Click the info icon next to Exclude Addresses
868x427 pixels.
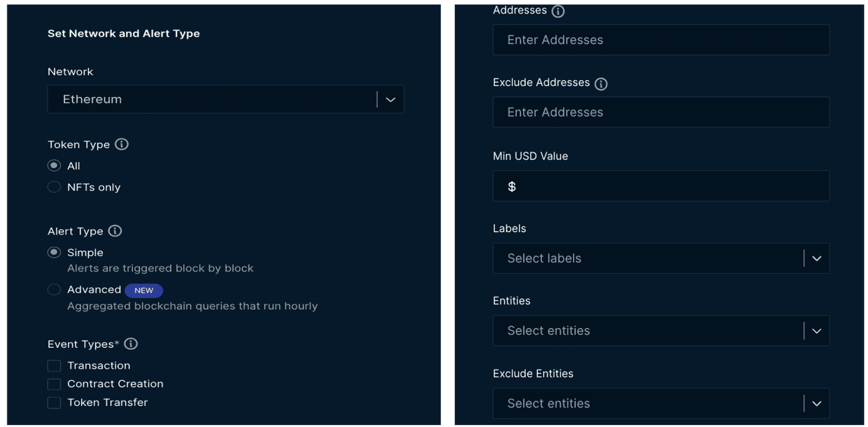coord(601,83)
